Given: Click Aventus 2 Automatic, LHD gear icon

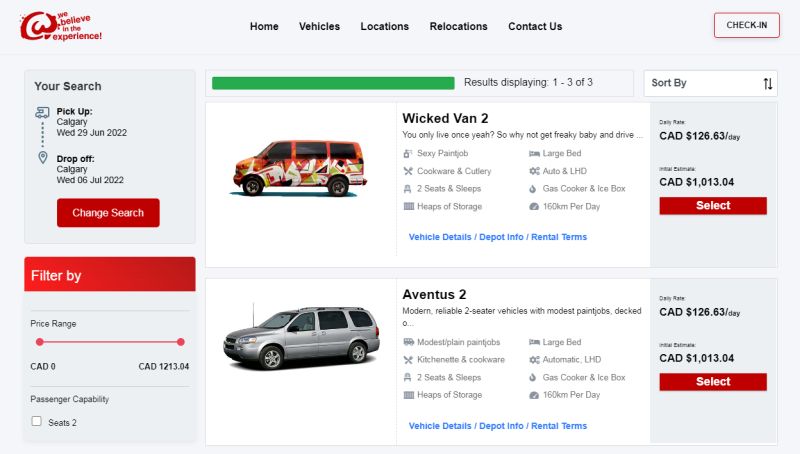Looking at the screenshot, I should coord(534,360).
